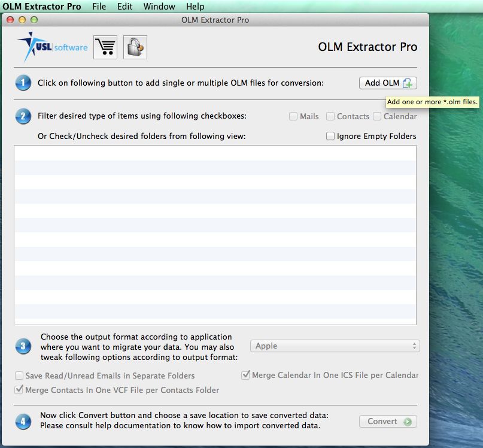Click the Convert button

pyautogui.click(x=388, y=421)
